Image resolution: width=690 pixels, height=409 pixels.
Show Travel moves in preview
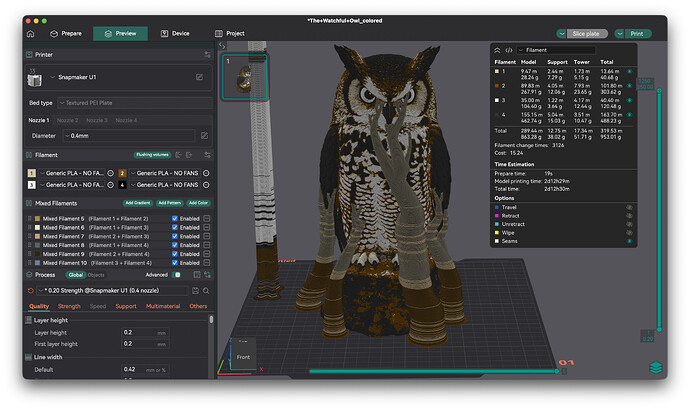point(630,207)
